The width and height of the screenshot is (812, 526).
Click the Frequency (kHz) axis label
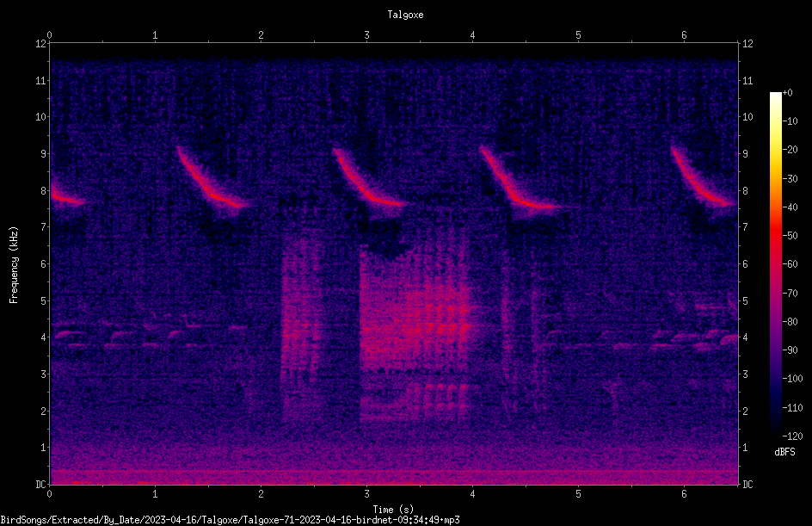14,264
